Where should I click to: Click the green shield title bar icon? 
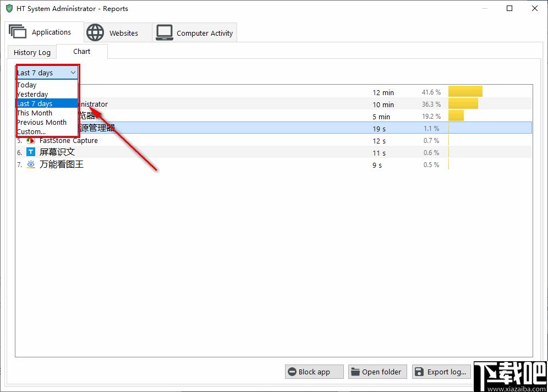(x=9, y=8)
